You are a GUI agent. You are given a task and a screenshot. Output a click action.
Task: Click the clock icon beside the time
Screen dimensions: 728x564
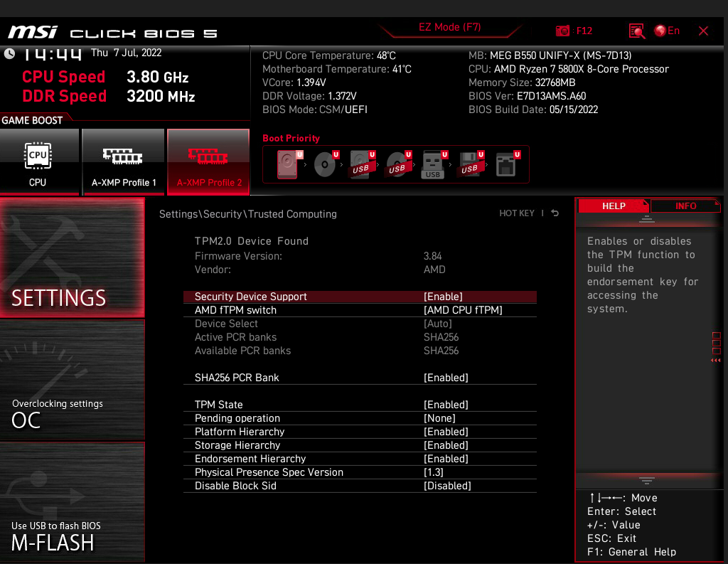[9, 54]
